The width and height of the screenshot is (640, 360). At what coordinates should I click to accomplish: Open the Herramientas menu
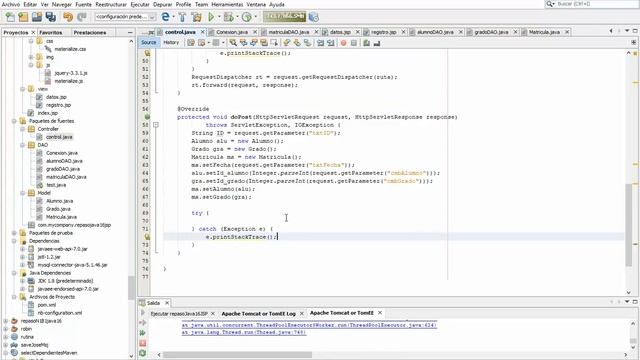point(227,4)
